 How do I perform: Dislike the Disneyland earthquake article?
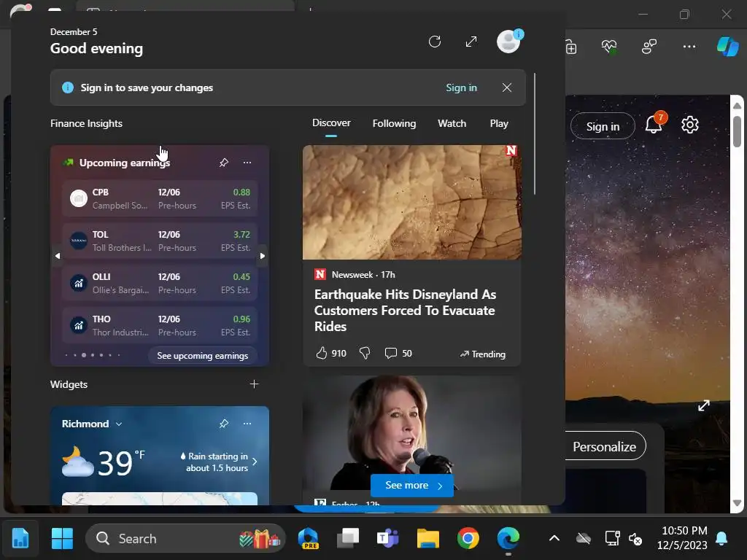click(365, 353)
